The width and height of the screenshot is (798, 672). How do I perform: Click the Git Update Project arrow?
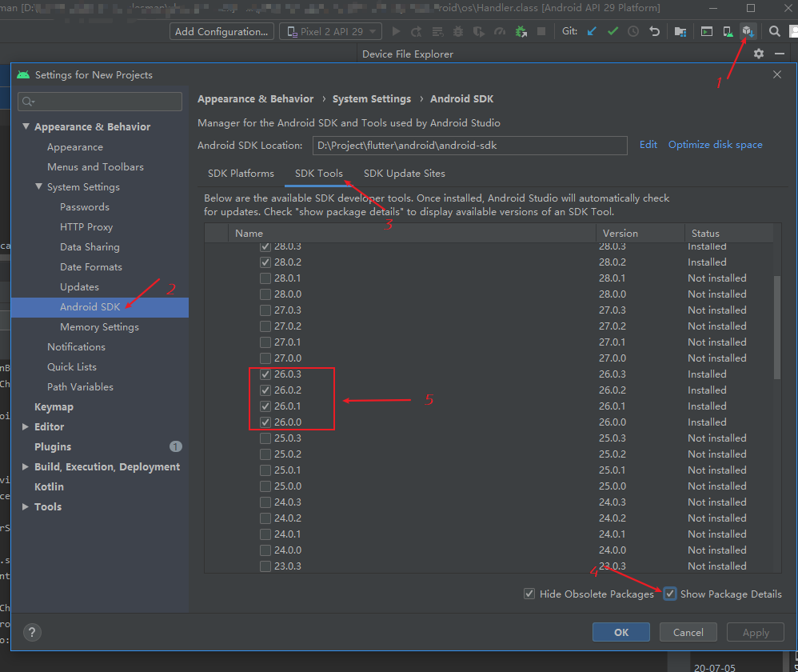coord(592,31)
